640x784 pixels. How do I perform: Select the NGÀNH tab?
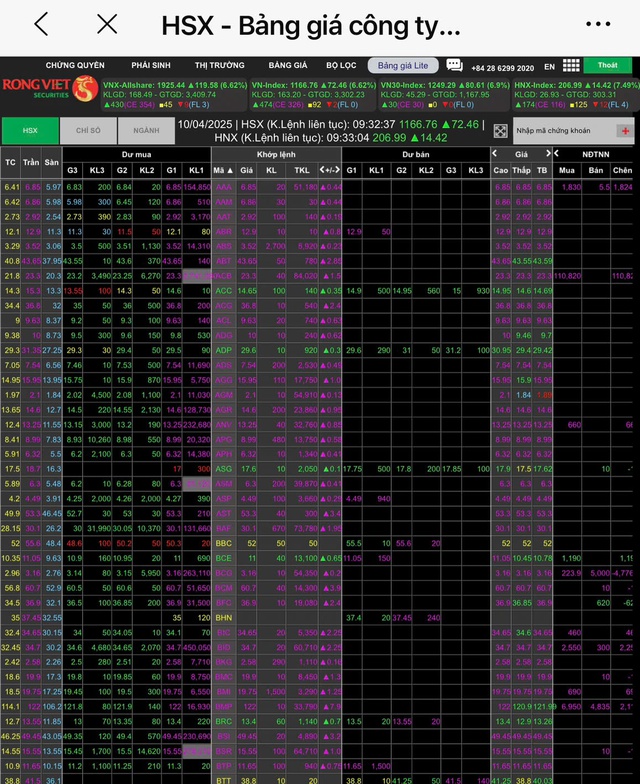tap(146, 130)
